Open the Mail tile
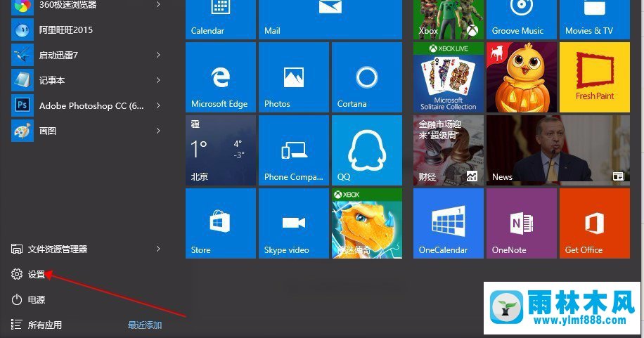 (x=330, y=19)
